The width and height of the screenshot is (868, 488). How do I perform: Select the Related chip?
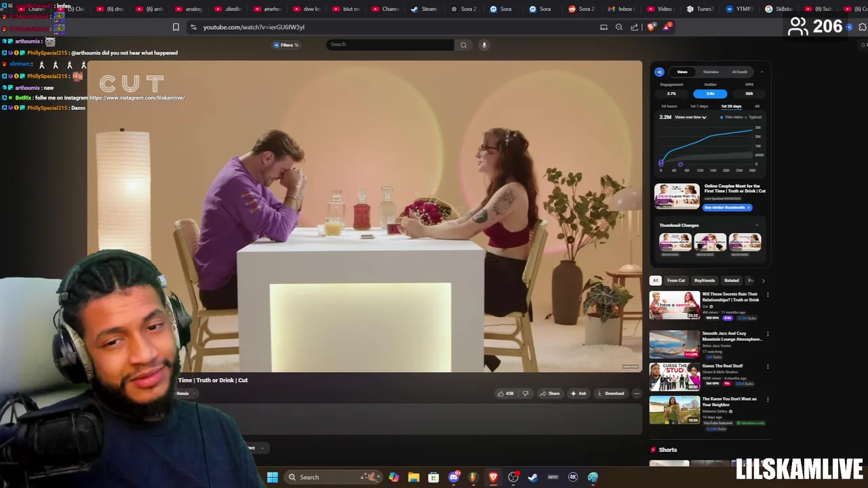click(x=732, y=281)
